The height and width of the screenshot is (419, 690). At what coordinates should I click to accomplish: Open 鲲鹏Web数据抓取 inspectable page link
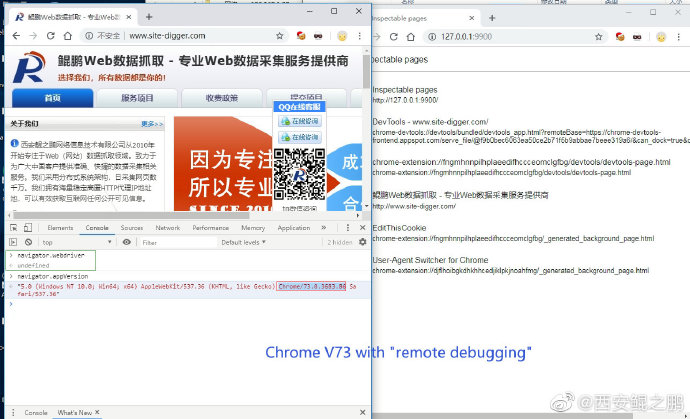point(460,195)
